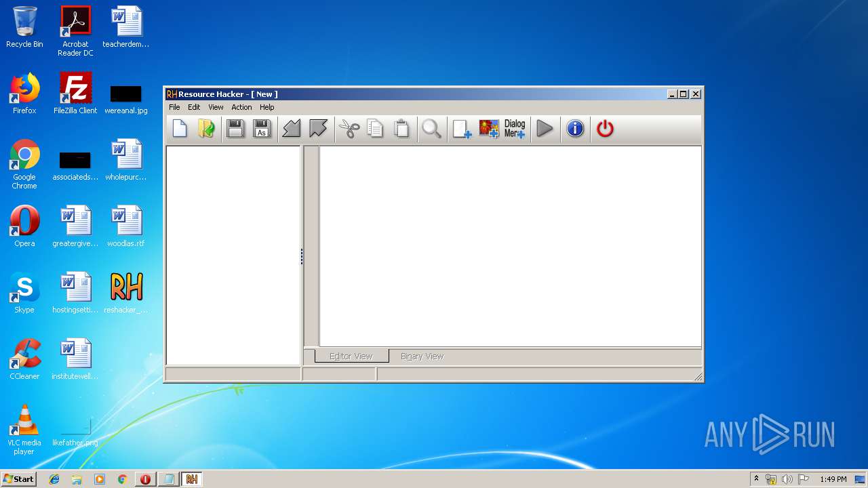Click inside the main editor text area

tap(510, 246)
